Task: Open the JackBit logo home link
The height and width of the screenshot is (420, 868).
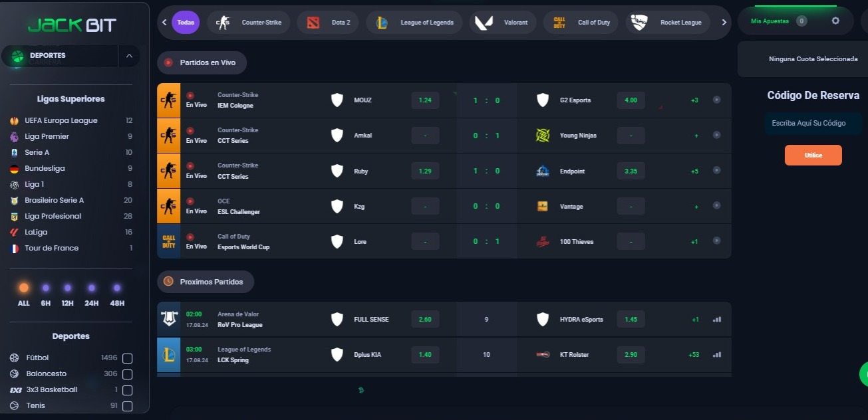Action: coord(72,26)
